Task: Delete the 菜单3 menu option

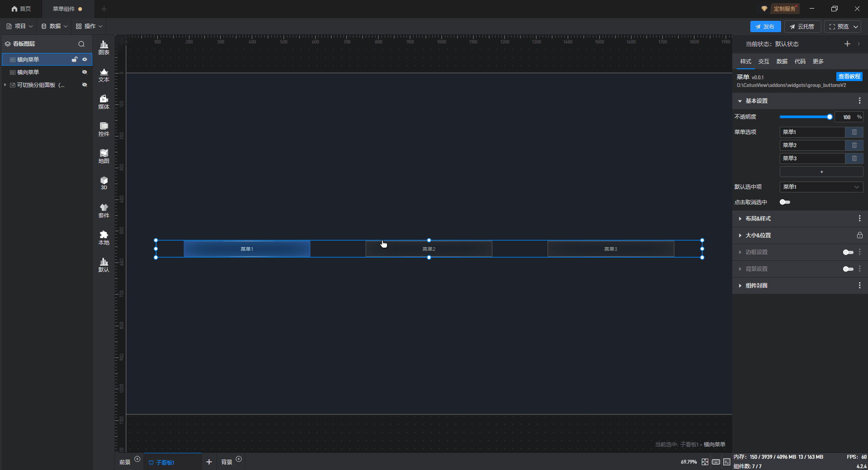Action: [x=854, y=158]
